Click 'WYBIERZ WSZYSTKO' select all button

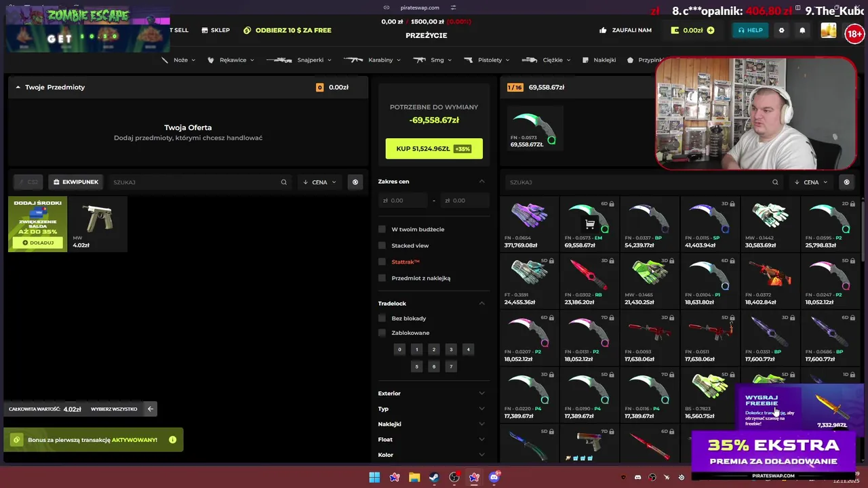[x=114, y=409]
